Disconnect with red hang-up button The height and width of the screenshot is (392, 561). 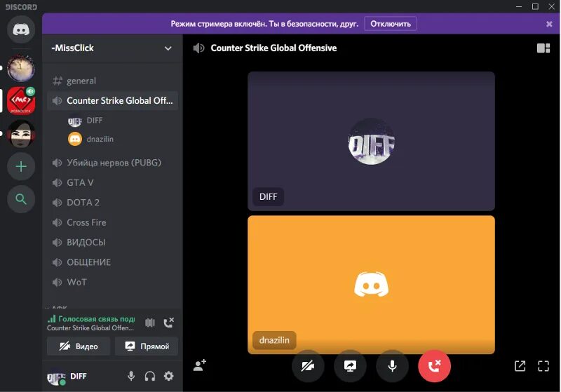(x=435, y=366)
